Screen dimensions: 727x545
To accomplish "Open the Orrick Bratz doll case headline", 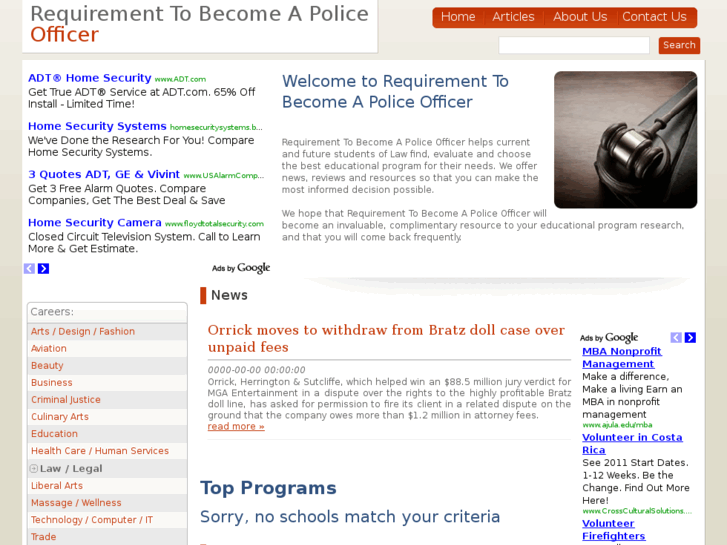I will 386,339.
